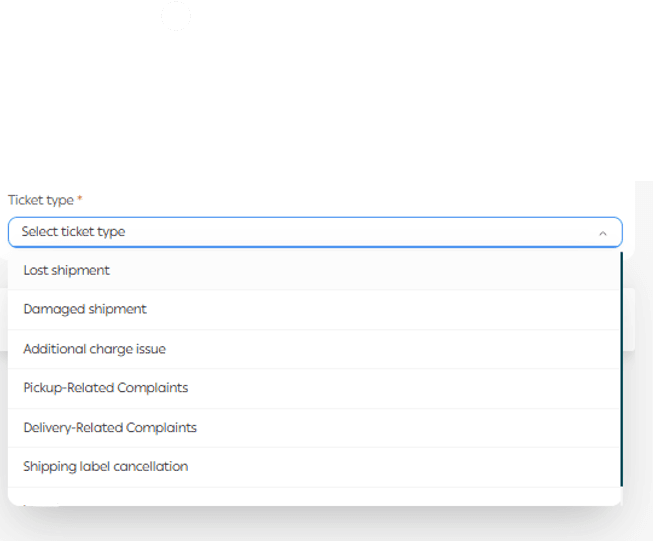This screenshot has width=653, height=541.
Task: Click the red required asterisk
Action: [80, 200]
